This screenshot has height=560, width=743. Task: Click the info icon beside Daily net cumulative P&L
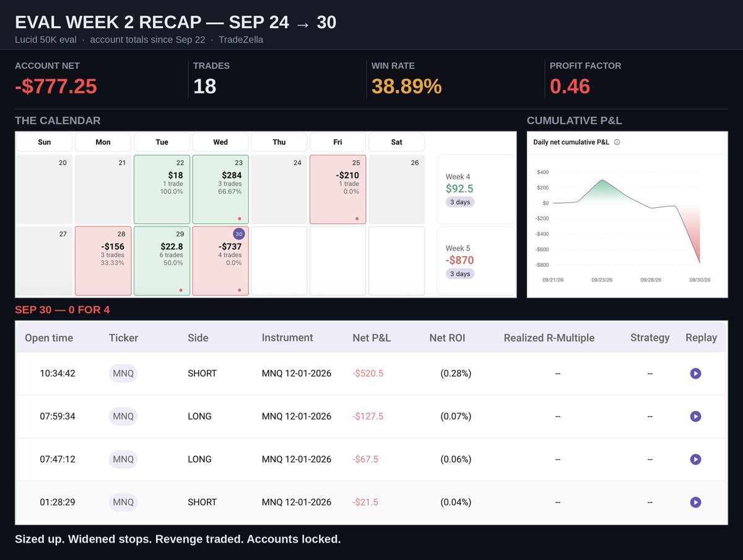pyautogui.click(x=617, y=142)
